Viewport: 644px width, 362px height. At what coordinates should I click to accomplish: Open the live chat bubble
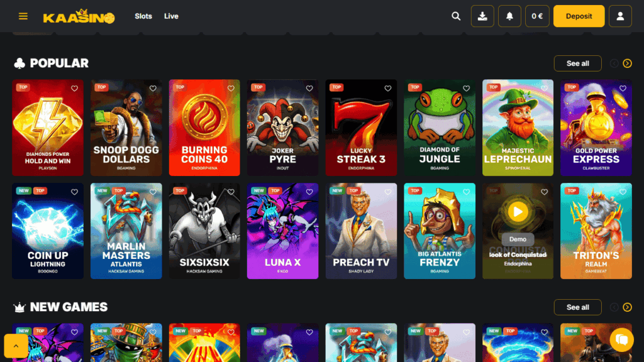[x=621, y=340]
